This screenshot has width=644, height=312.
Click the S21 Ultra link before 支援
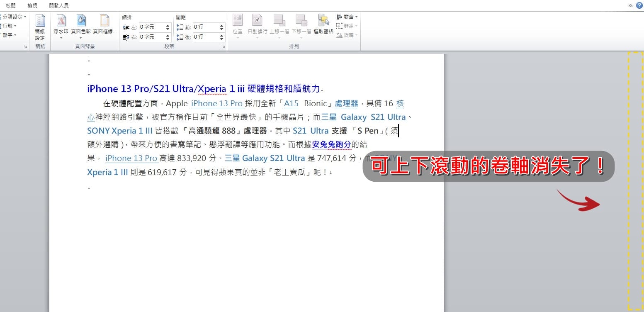point(311,131)
